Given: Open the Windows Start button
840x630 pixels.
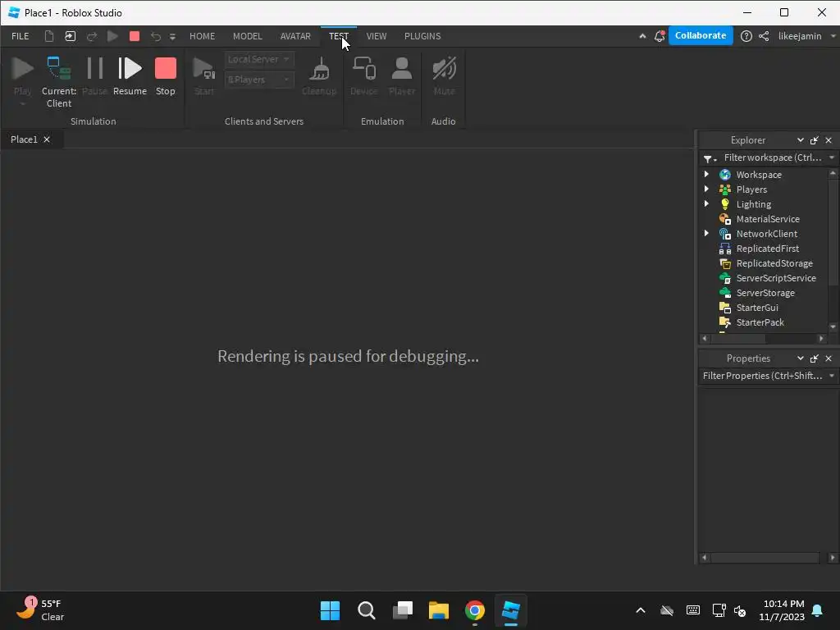Looking at the screenshot, I should pos(330,610).
